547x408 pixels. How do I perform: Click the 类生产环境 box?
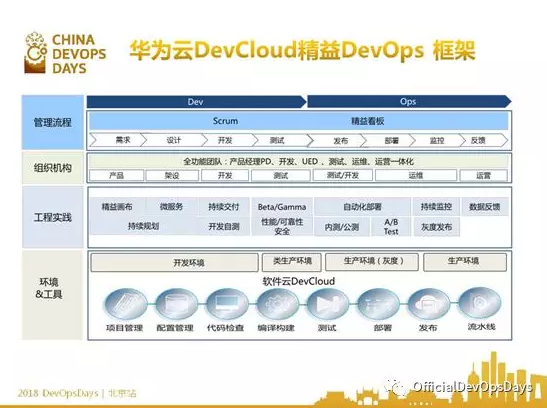pos(292,262)
